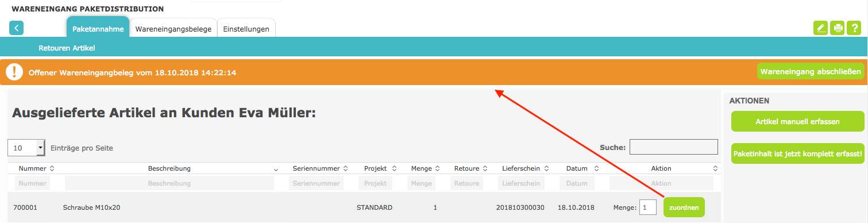The width and height of the screenshot is (868, 223).
Task: Click the printer icon
Action: click(838, 28)
